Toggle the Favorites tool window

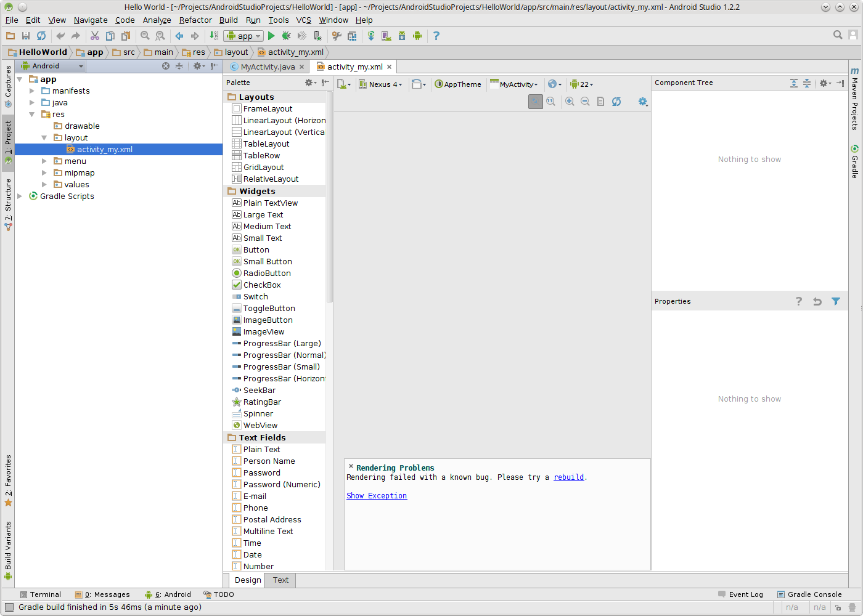8,480
